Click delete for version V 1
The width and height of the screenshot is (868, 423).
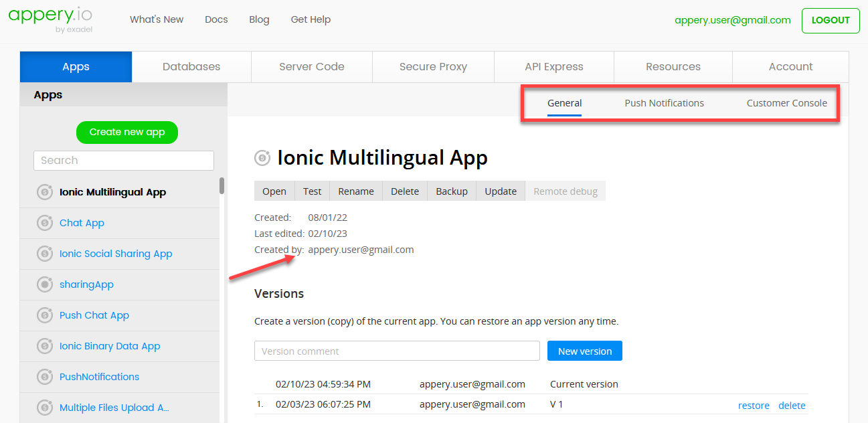(792, 406)
